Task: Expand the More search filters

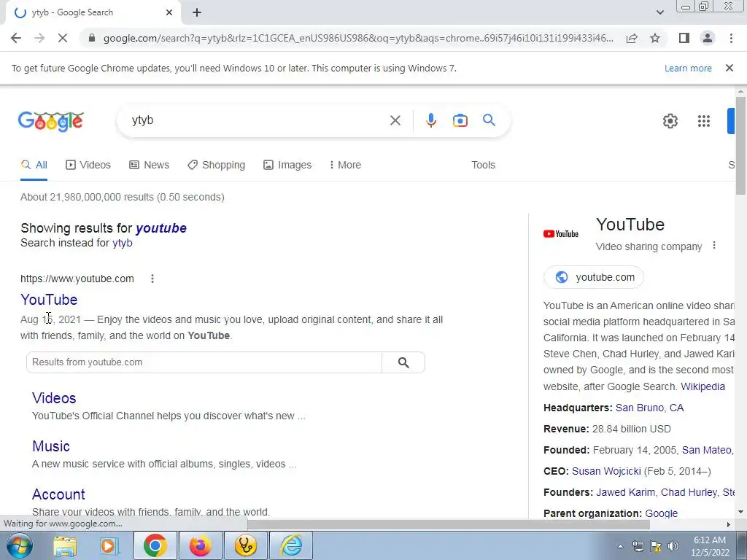Action: [345, 165]
